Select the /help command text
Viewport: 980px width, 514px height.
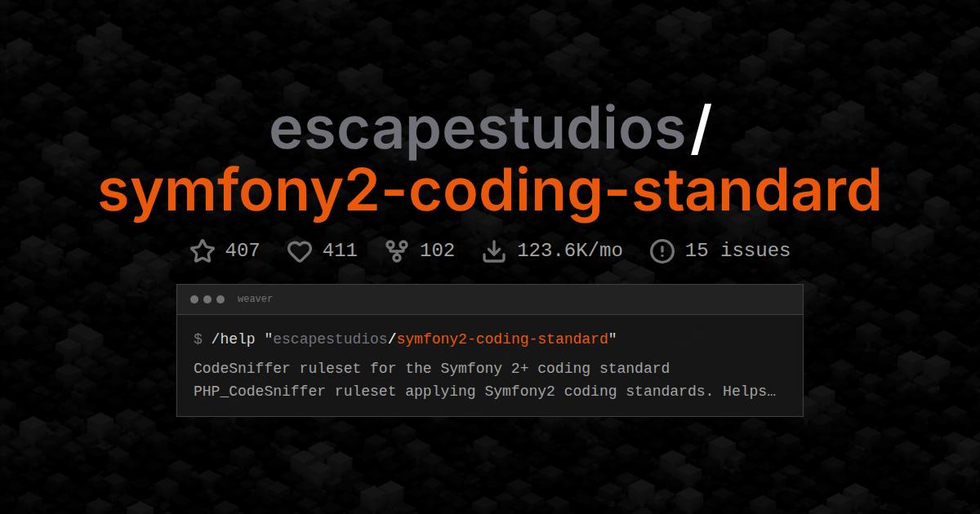[x=234, y=339]
